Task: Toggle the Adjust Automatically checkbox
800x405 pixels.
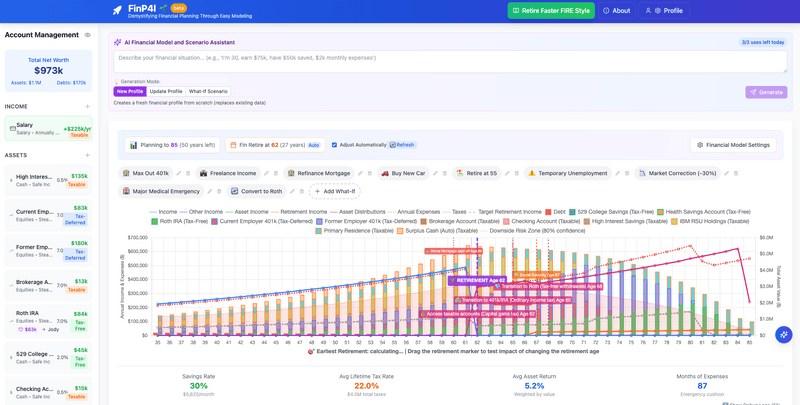Action: [334, 145]
